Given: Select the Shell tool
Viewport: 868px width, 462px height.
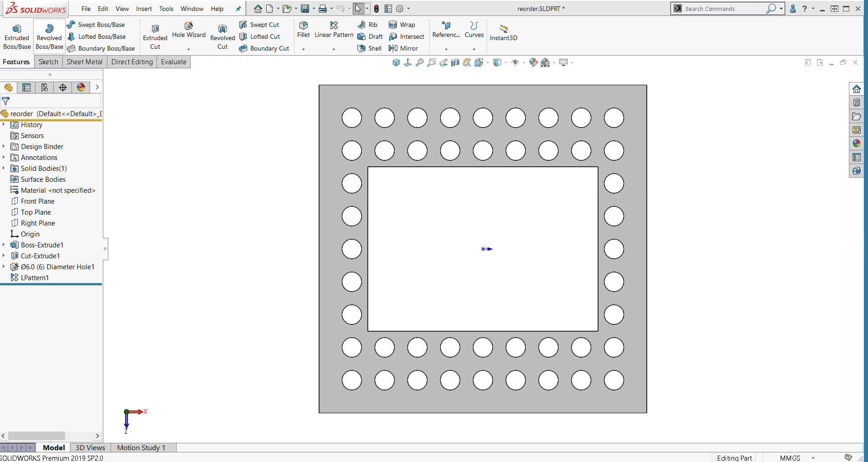Looking at the screenshot, I should coord(370,48).
